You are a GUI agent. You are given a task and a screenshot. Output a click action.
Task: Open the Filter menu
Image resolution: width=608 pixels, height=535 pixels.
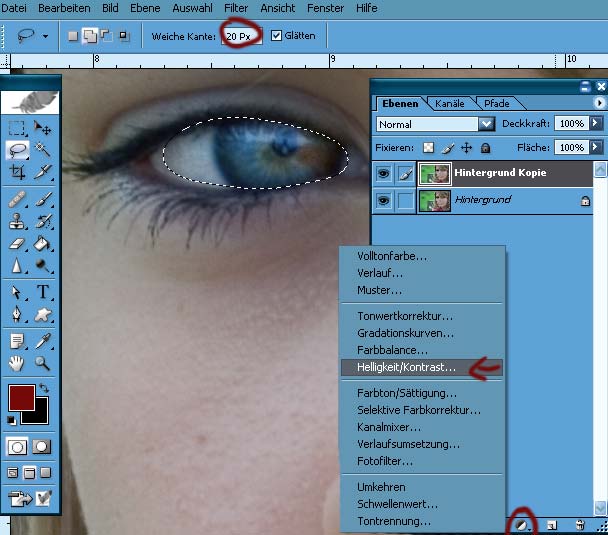point(236,8)
